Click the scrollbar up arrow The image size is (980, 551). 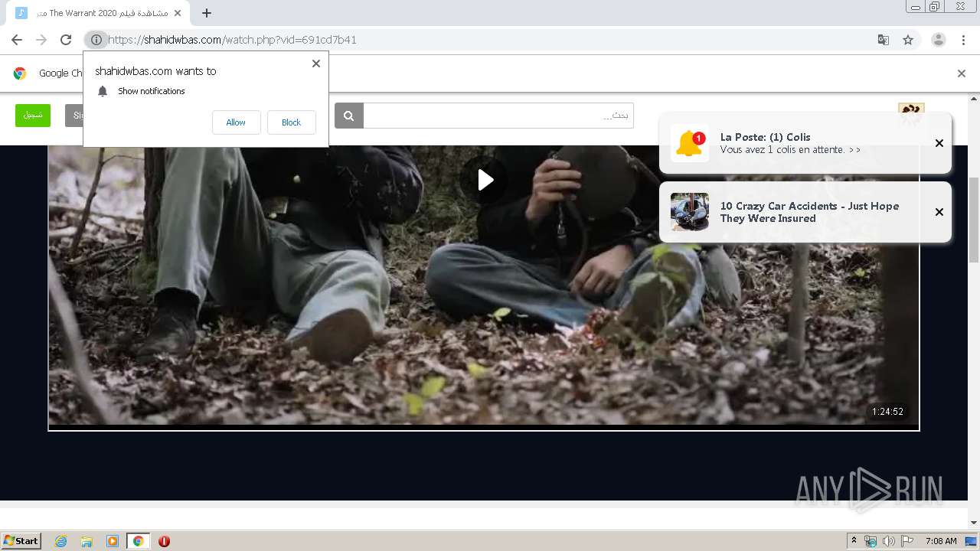[974, 99]
